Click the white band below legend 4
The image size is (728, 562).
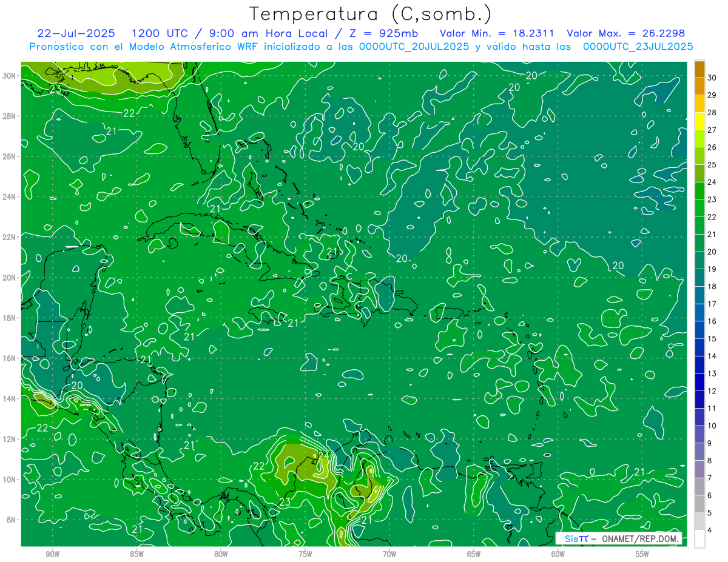coord(699,539)
